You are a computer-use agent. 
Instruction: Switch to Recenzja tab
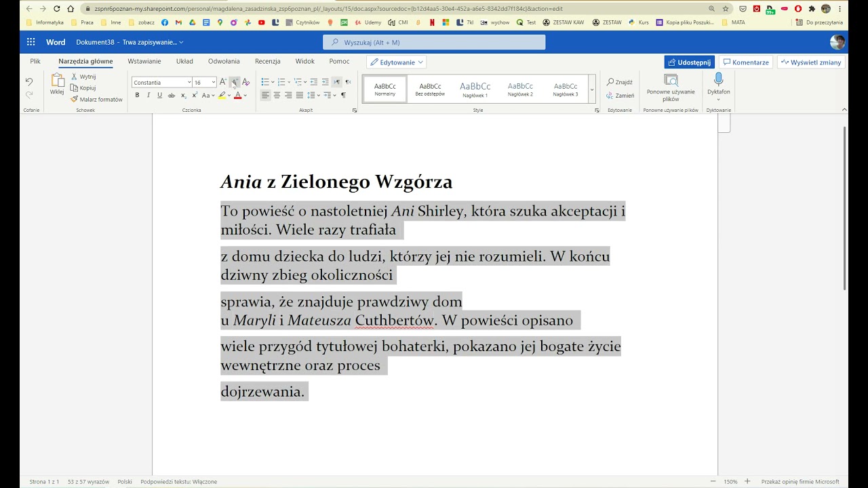point(267,61)
